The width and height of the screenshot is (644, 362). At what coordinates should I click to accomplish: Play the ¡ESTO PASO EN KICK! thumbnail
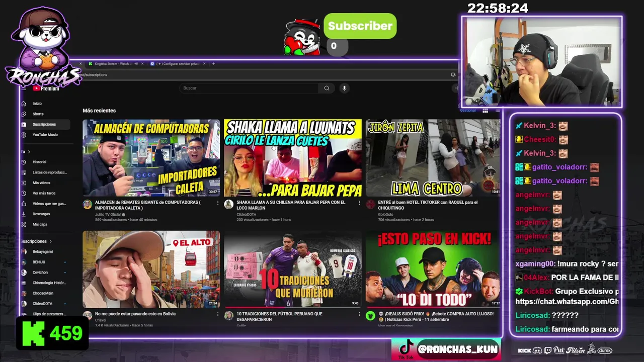pos(433,269)
